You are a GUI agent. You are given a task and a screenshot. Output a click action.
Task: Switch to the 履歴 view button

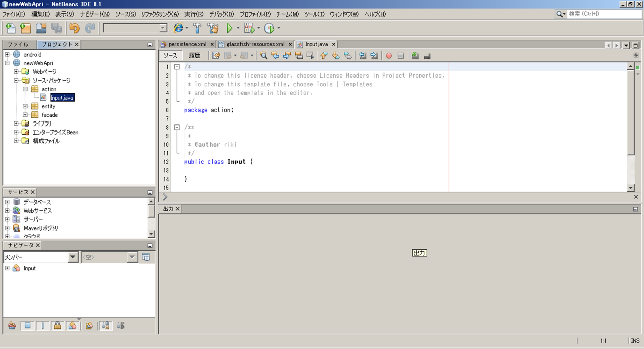pos(195,55)
